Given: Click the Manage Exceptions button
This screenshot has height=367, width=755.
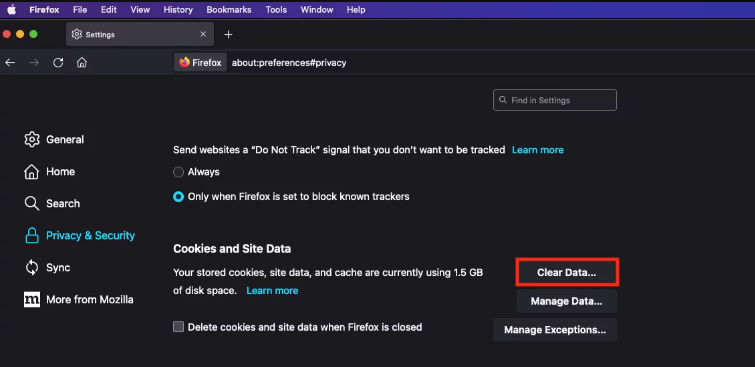Looking at the screenshot, I should click(555, 330).
